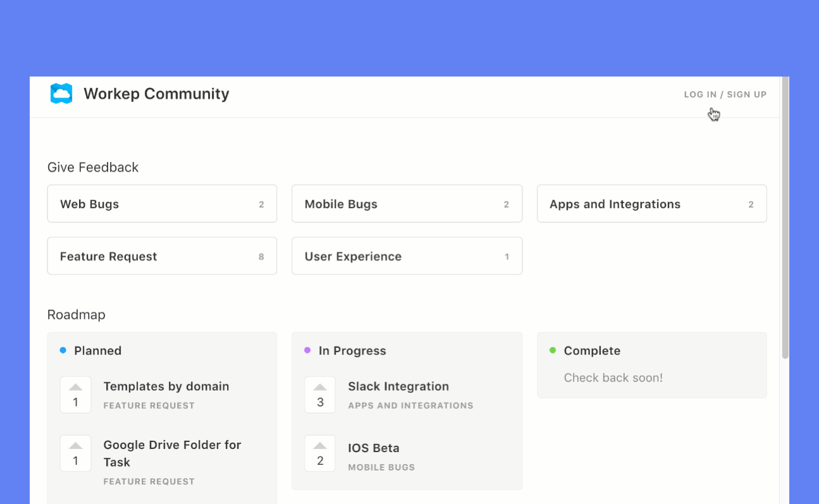Screen dimensions: 819x504
Task: Click the 'Give Feedback' section heading
Action: (x=93, y=167)
